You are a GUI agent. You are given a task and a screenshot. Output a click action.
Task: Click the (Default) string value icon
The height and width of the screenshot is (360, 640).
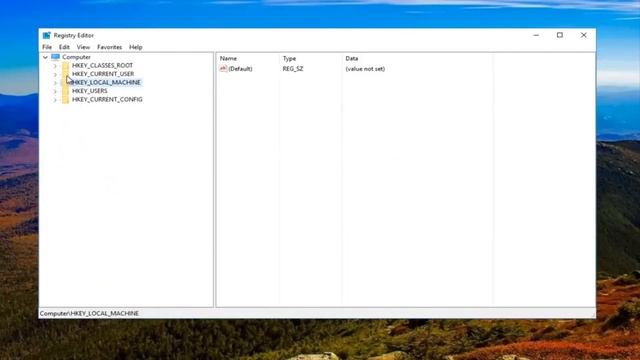point(223,69)
